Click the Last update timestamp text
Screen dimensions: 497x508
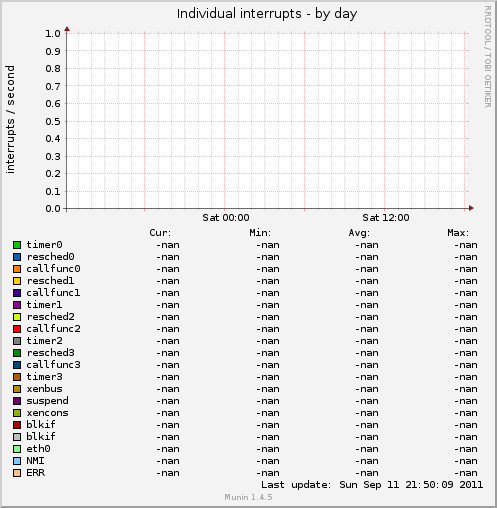pos(372,485)
